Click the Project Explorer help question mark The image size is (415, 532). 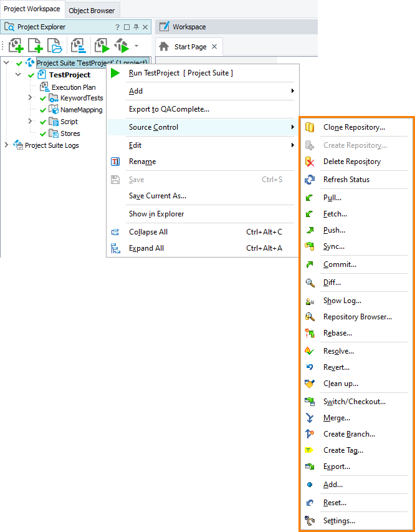pos(118,27)
